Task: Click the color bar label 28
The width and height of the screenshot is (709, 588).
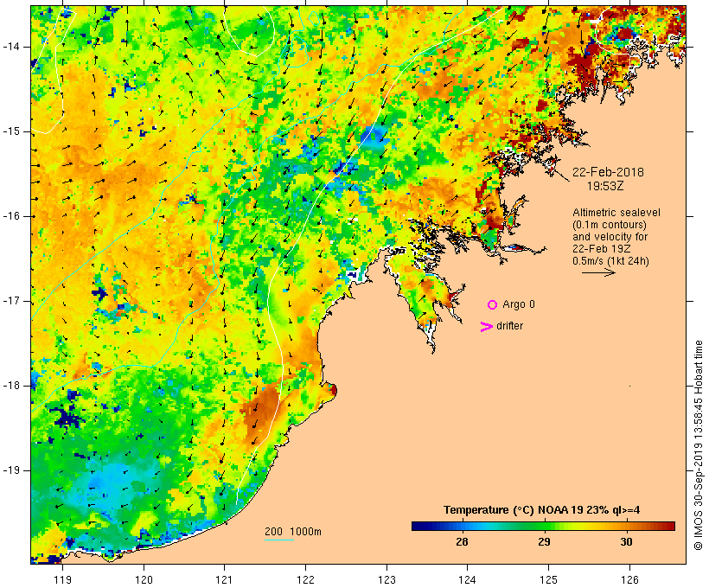Action: pyautogui.click(x=462, y=542)
